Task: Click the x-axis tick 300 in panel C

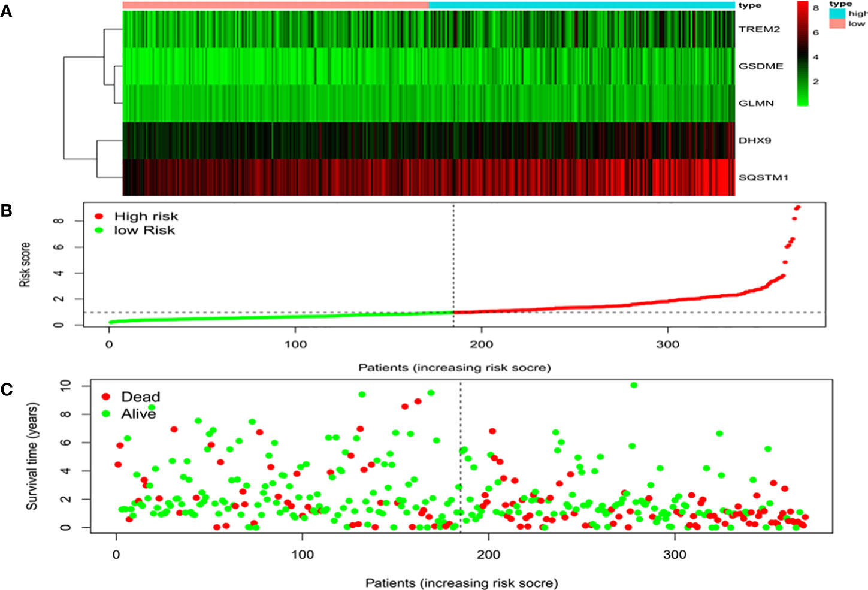Action: pos(675,555)
